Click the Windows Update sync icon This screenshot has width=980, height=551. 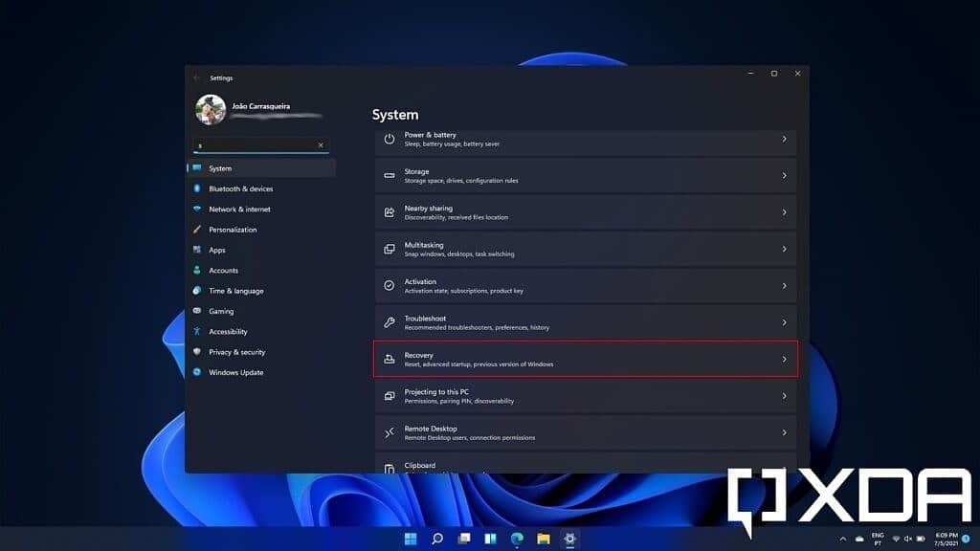pyautogui.click(x=197, y=372)
